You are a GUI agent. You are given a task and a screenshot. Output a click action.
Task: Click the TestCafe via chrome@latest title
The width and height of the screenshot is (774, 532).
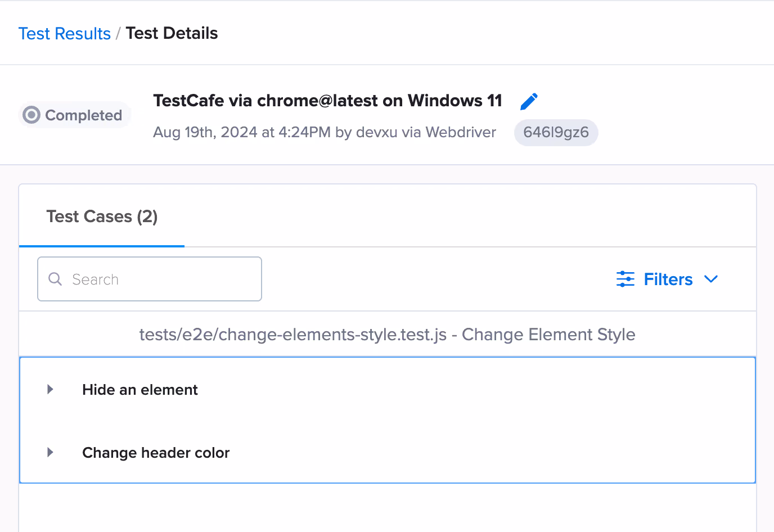point(327,101)
